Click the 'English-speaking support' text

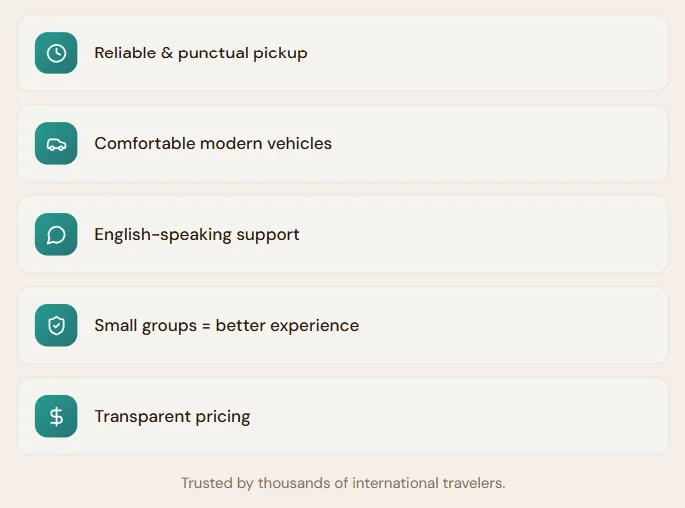pos(196,235)
